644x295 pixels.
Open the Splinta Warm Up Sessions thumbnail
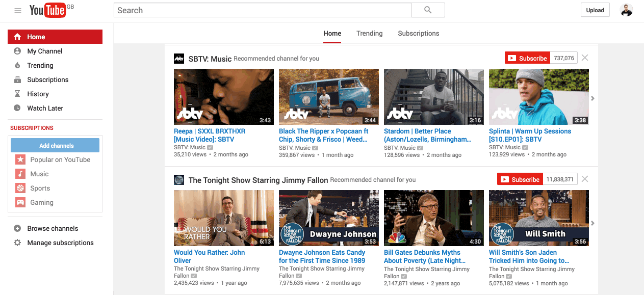click(x=539, y=97)
